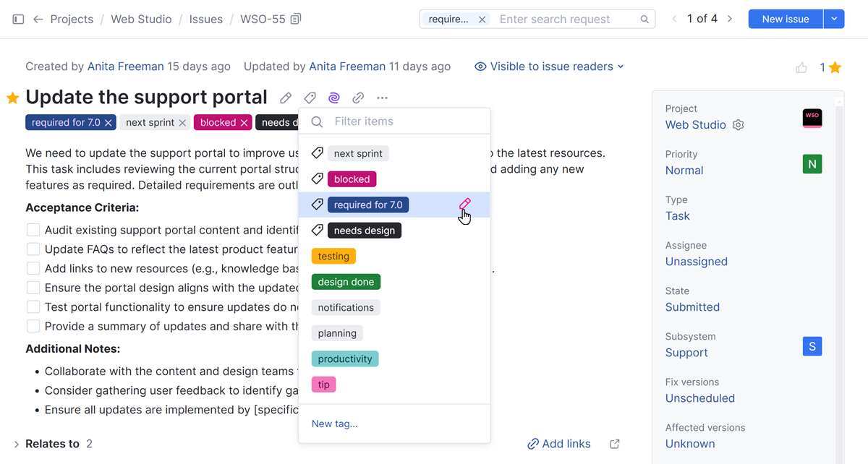Open the 'Visible to issue readers' dropdown
Viewport: 868px width, 464px height.
pyautogui.click(x=549, y=66)
